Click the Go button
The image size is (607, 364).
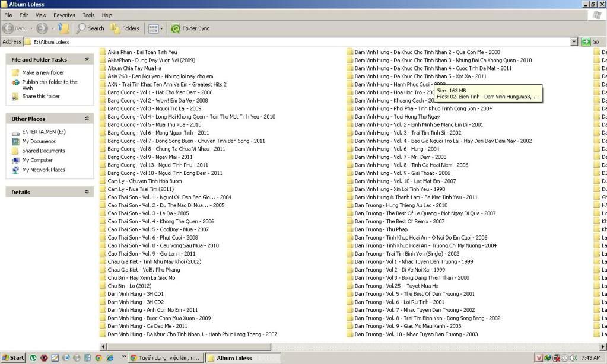(590, 42)
